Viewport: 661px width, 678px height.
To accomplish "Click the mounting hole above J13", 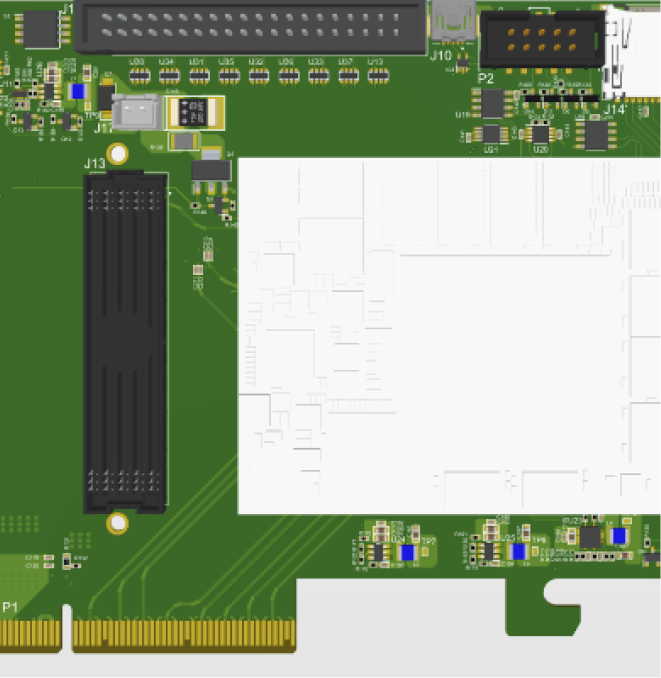I will tap(118, 154).
